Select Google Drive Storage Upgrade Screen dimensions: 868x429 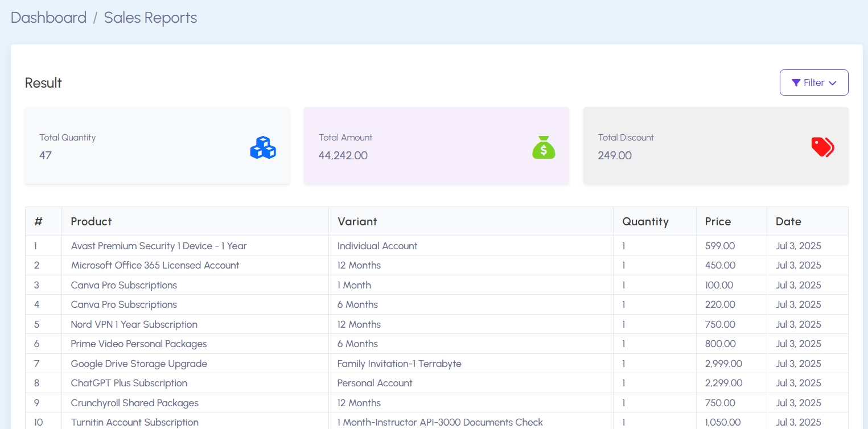click(x=139, y=364)
